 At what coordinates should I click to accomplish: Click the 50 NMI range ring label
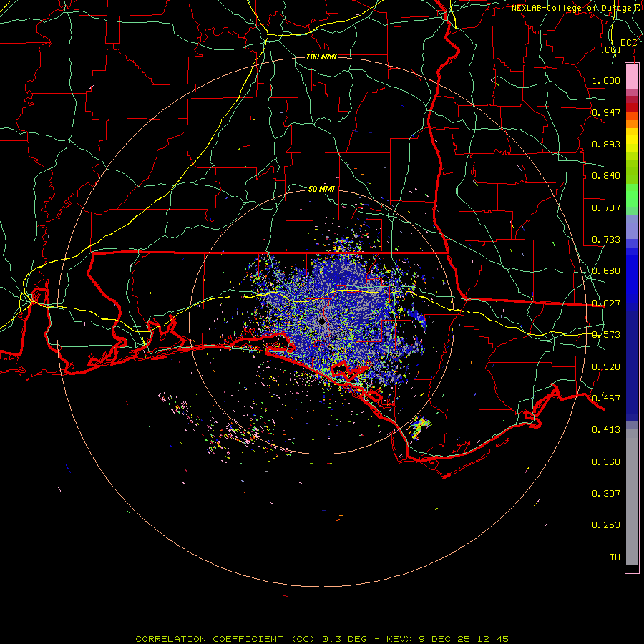click(x=321, y=189)
